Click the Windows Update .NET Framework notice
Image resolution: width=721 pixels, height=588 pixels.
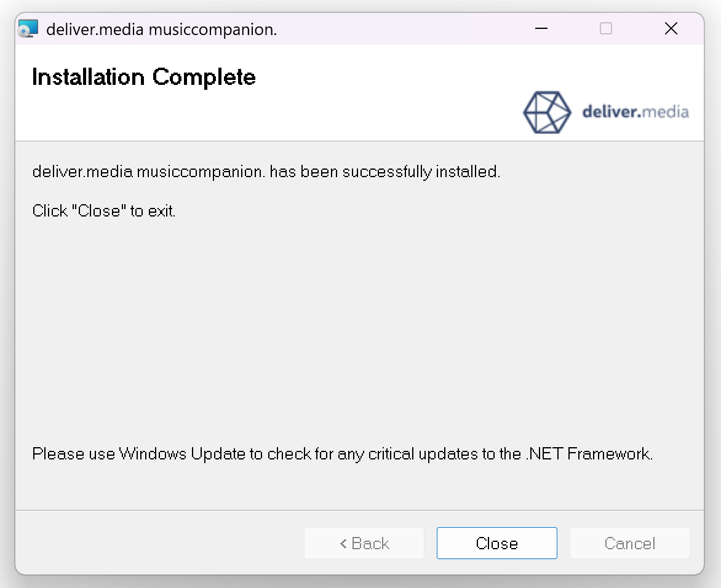click(x=343, y=454)
